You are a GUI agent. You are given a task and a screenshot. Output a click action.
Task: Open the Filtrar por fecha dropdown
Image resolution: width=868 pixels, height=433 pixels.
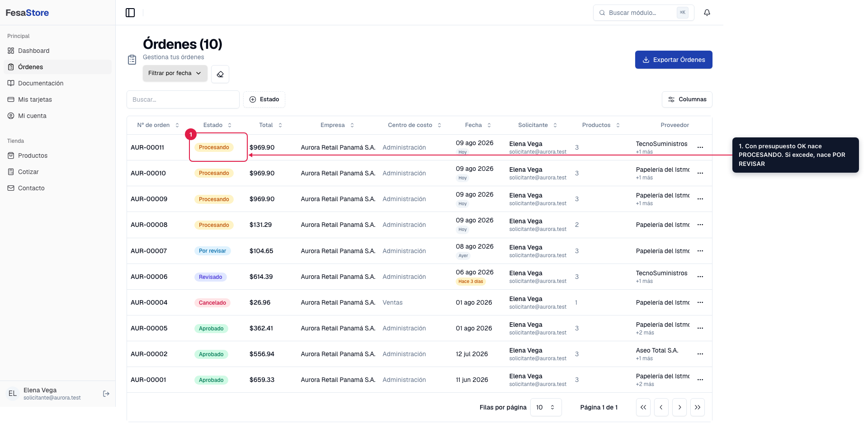click(x=175, y=73)
